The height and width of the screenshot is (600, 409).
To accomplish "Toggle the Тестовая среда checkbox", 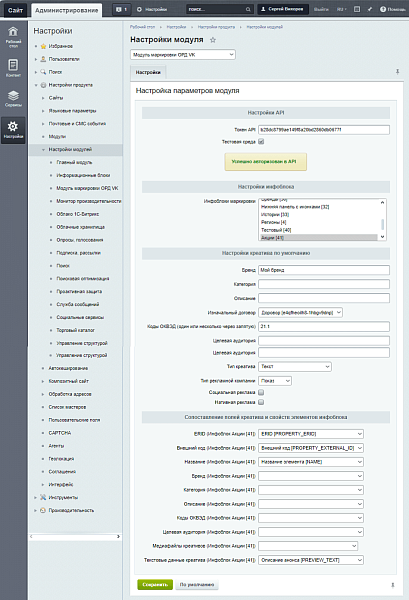I will [x=261, y=142].
